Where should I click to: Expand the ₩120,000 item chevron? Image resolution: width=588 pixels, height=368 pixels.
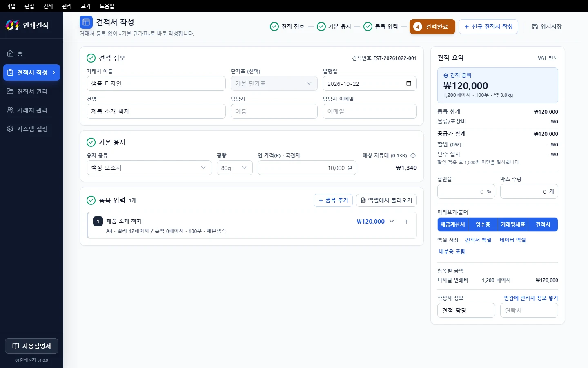click(x=392, y=221)
